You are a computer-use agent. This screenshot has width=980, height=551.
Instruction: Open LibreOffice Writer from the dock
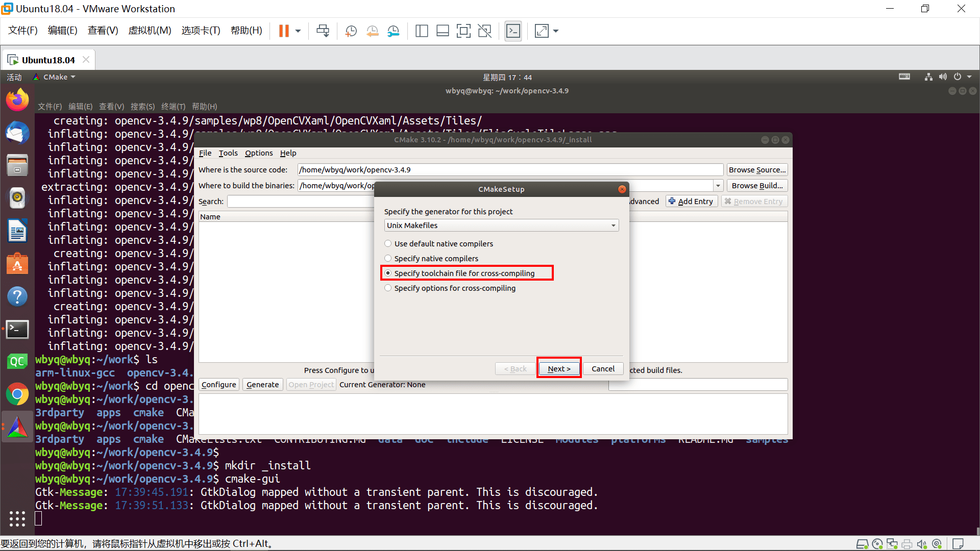click(17, 231)
